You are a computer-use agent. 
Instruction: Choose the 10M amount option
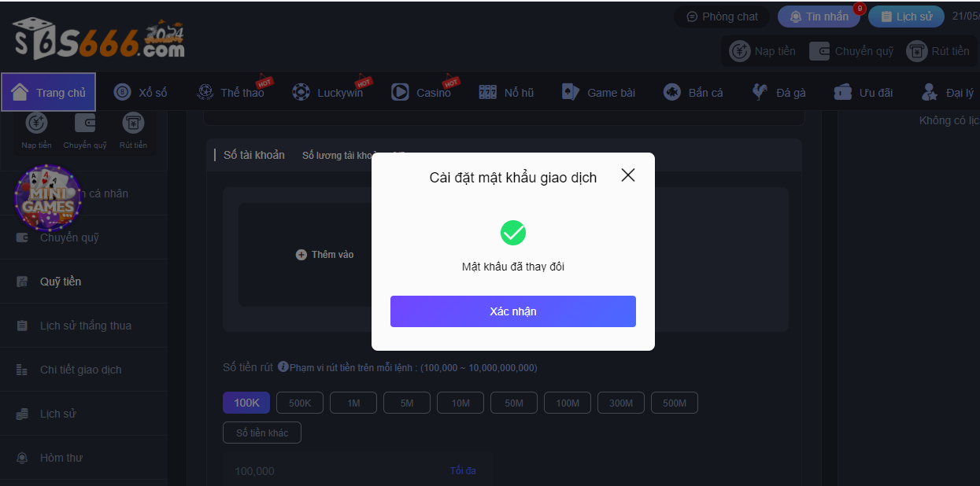[460, 402]
